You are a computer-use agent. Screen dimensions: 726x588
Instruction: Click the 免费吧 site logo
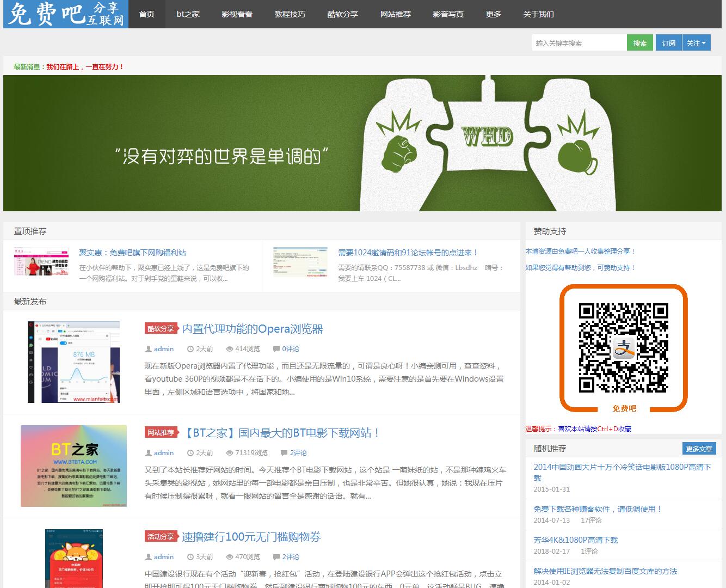66,14
